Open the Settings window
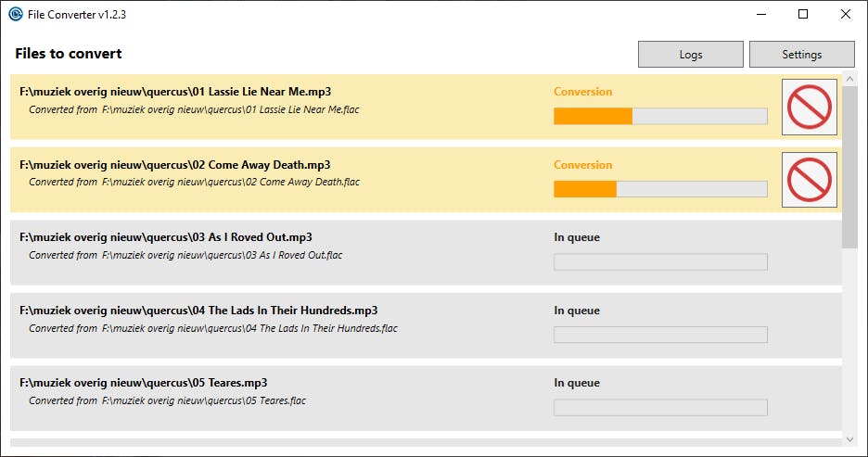 click(801, 55)
